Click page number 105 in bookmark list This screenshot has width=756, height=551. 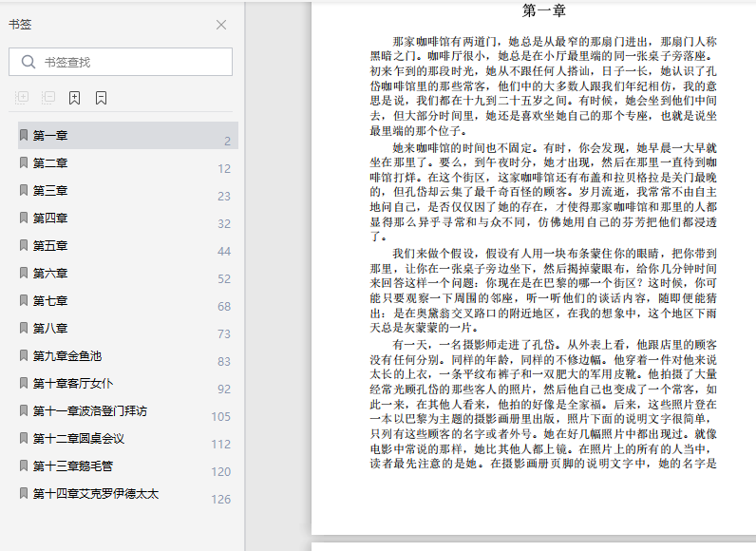tap(221, 416)
